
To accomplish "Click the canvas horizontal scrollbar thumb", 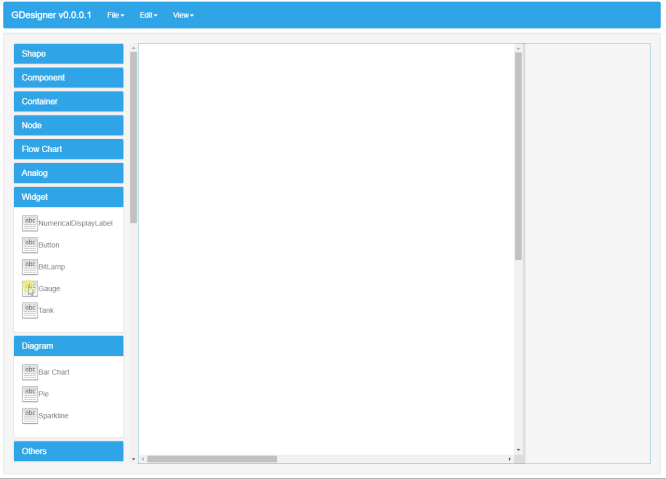I will [212, 459].
